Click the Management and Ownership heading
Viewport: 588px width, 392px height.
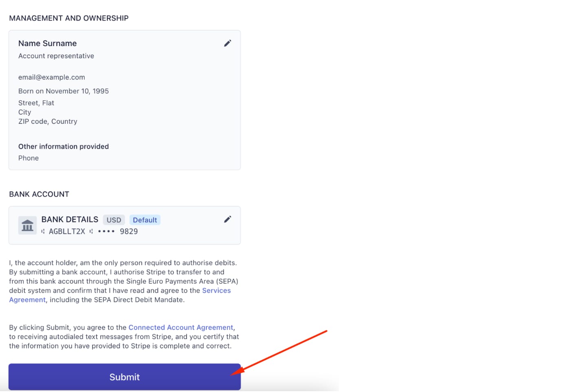pyautogui.click(x=69, y=18)
